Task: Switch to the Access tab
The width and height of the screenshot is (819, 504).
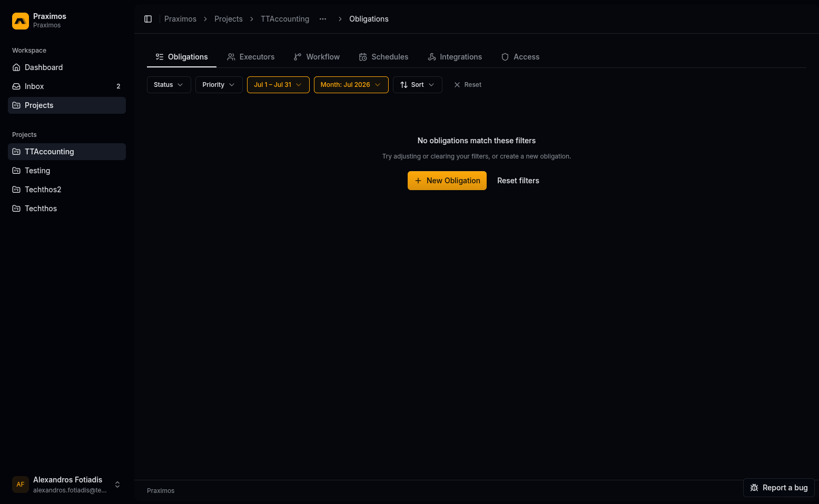Action: pos(520,57)
